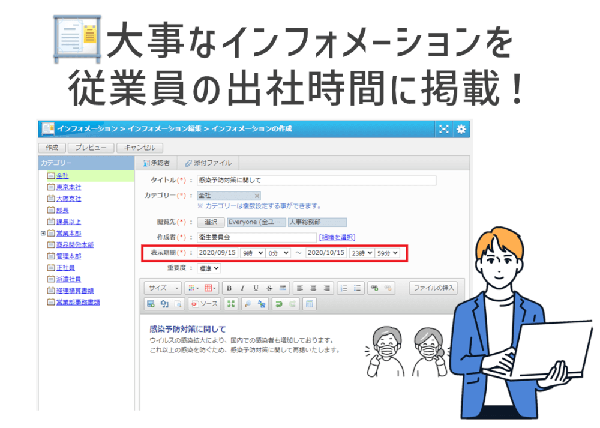Expand the 営業本部 category tree node

tap(43, 233)
